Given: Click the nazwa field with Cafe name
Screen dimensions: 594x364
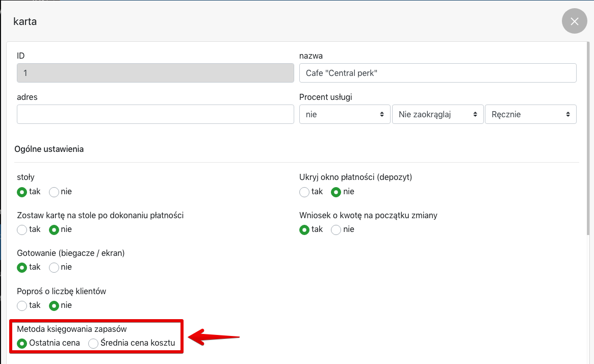Looking at the screenshot, I should [437, 73].
